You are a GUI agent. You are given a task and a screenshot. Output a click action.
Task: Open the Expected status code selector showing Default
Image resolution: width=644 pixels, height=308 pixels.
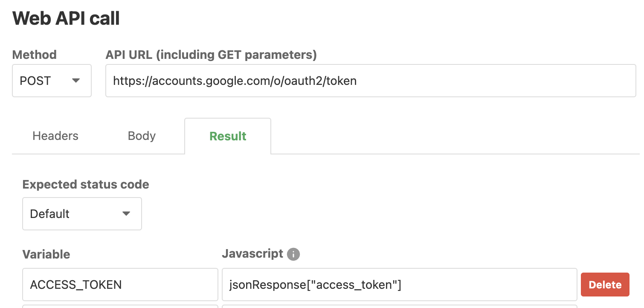click(x=82, y=214)
